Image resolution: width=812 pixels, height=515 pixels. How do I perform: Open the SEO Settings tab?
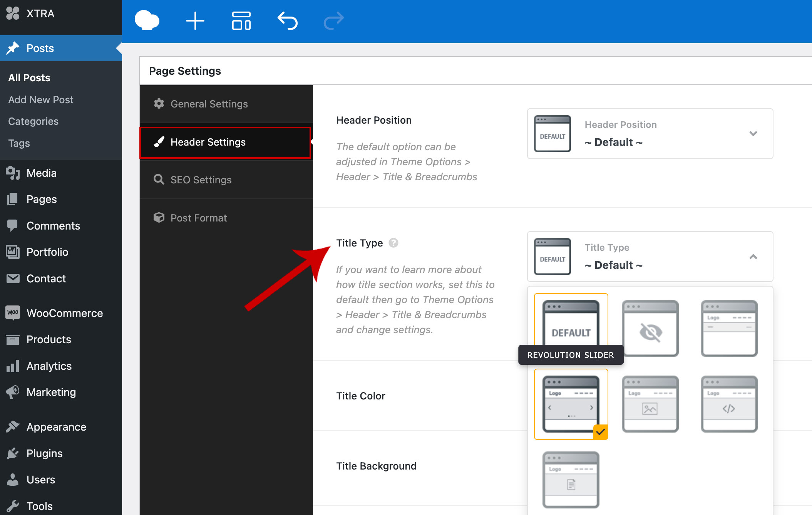[201, 180]
